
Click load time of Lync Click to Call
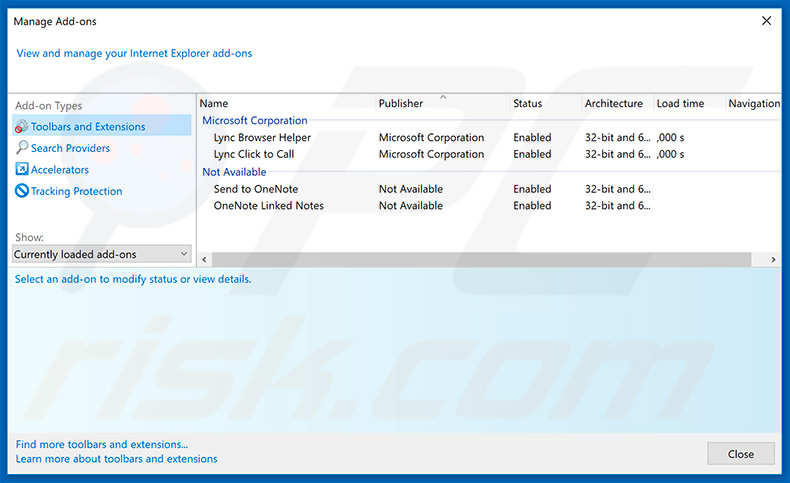point(670,154)
